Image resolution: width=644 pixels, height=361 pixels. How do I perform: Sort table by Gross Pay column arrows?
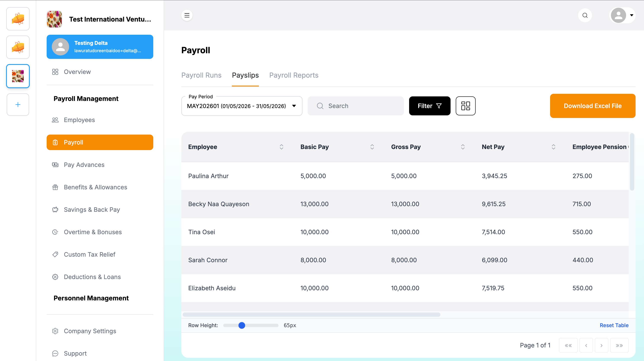pos(463,147)
